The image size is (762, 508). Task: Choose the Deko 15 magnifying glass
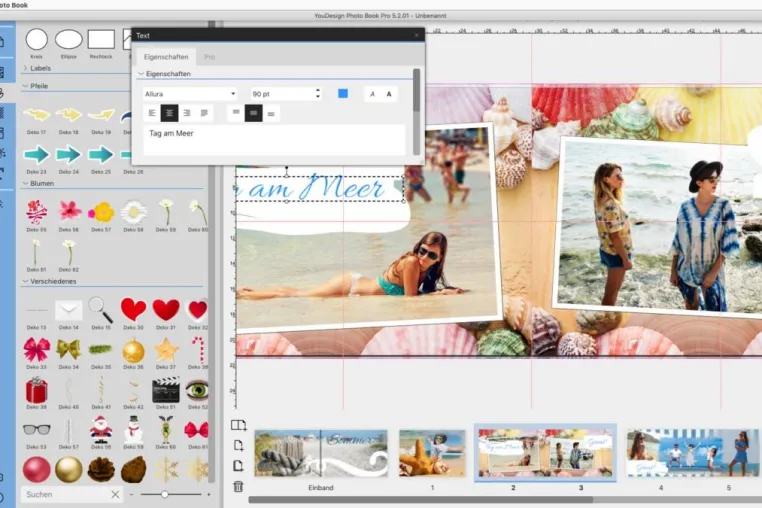101,310
